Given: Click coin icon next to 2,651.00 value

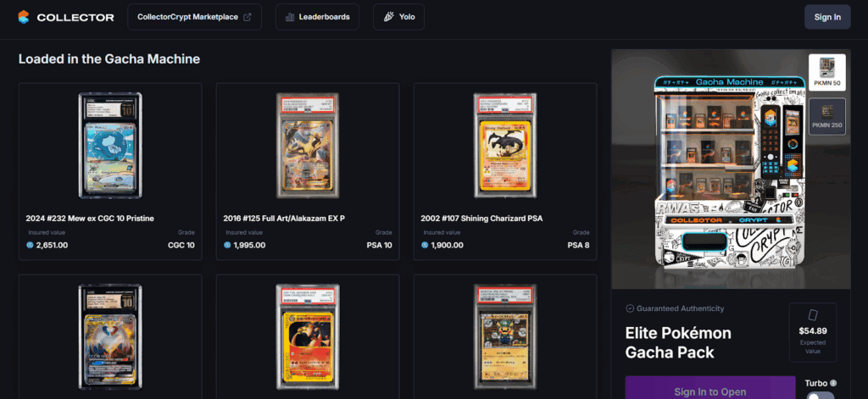Looking at the screenshot, I should point(30,245).
